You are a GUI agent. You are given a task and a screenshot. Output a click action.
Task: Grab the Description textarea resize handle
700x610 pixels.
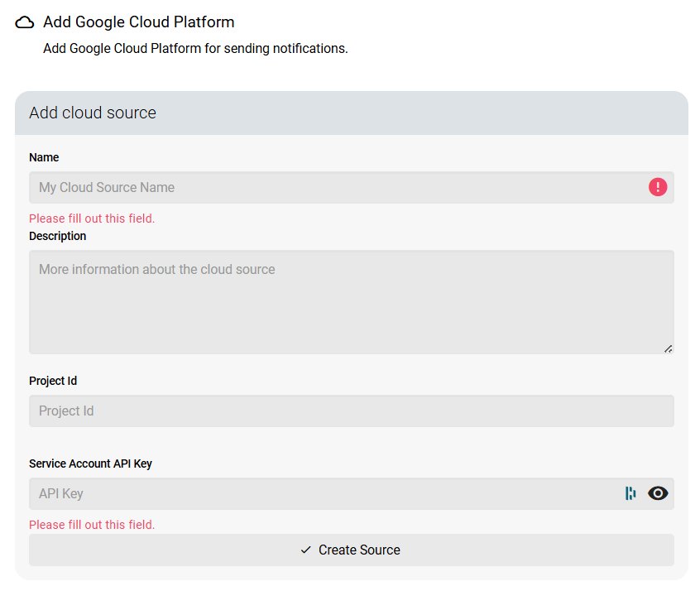[668, 348]
